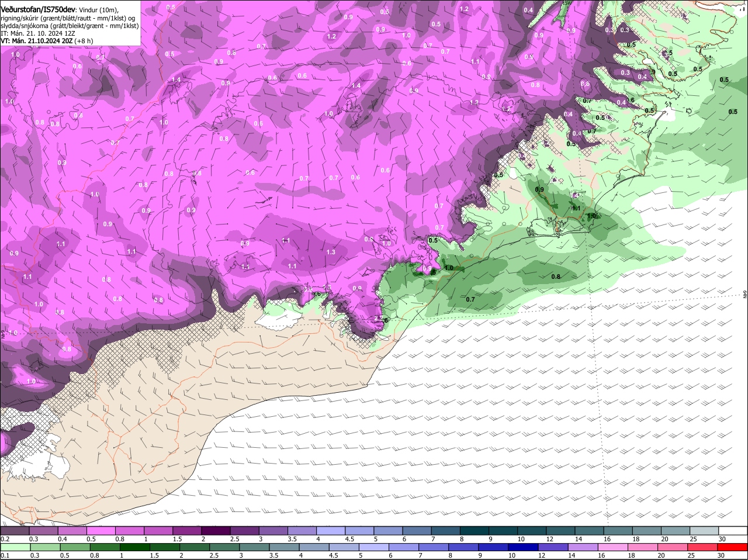Click the Veðurstofan/IS750dev title text

click(38, 10)
